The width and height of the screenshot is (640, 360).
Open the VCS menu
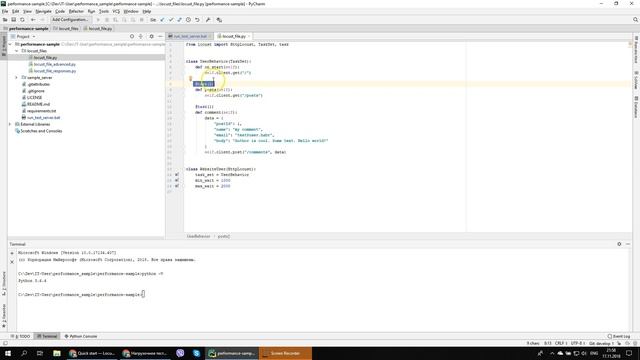point(116,11)
